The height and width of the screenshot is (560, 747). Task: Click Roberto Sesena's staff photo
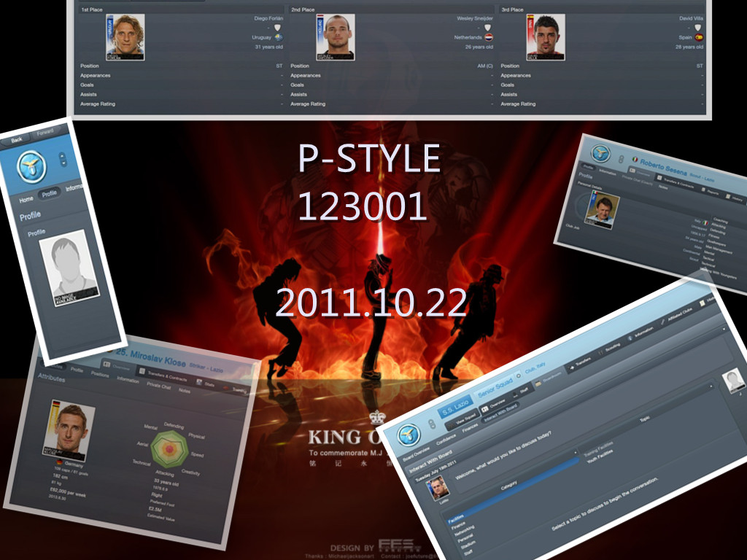click(602, 209)
